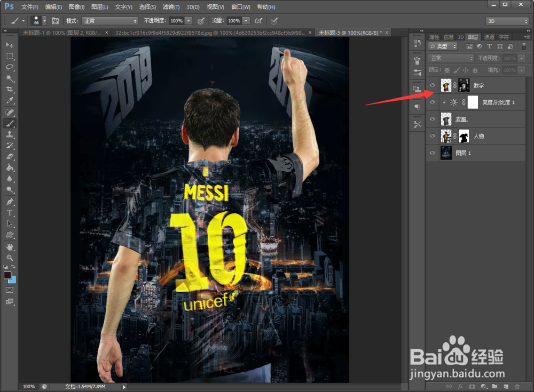This screenshot has width=534, height=392.
Task: Hide the 衣服 layer
Action: [x=433, y=119]
